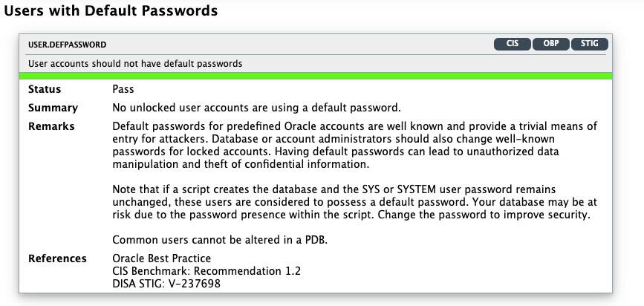Open CIS Benchmark Recommendation 1.2 reference
Viewport: 644px width, 306px height.
[x=206, y=271]
